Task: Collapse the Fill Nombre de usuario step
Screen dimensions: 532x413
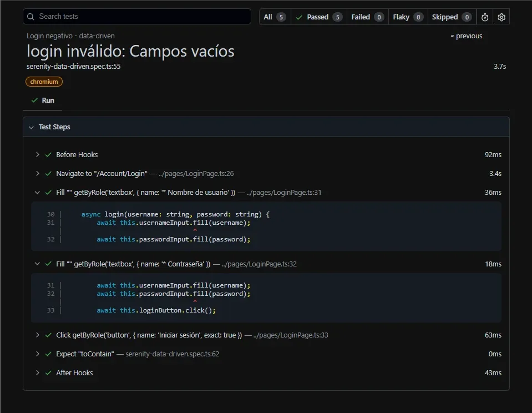Action: pyautogui.click(x=37, y=193)
